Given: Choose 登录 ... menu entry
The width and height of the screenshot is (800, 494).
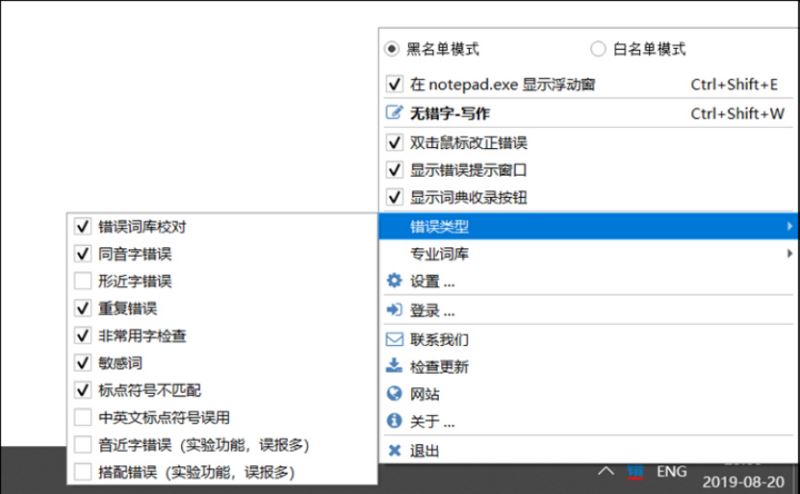Looking at the screenshot, I should point(587,310).
